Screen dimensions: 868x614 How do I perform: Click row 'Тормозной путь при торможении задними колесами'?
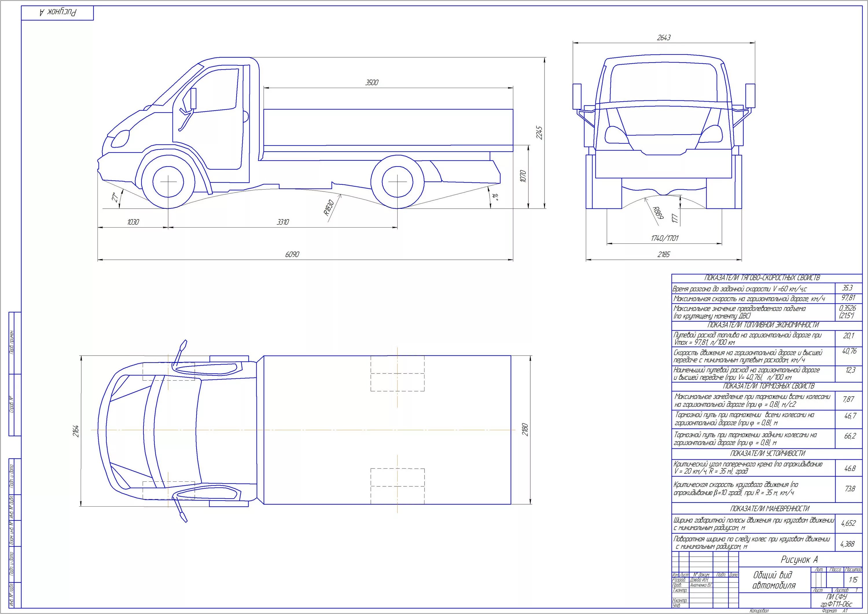(x=753, y=439)
